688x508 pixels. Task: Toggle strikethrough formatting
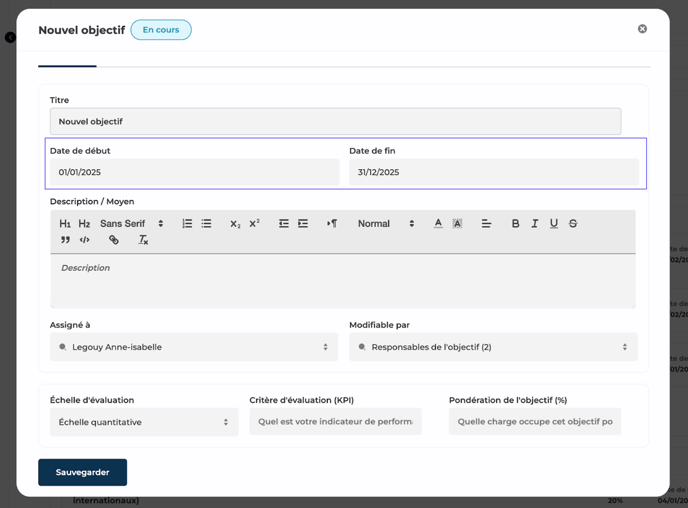(x=573, y=224)
